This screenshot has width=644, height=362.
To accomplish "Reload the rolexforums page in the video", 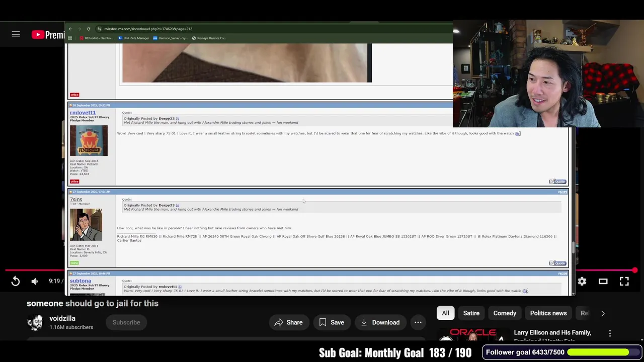I will 89,29.
